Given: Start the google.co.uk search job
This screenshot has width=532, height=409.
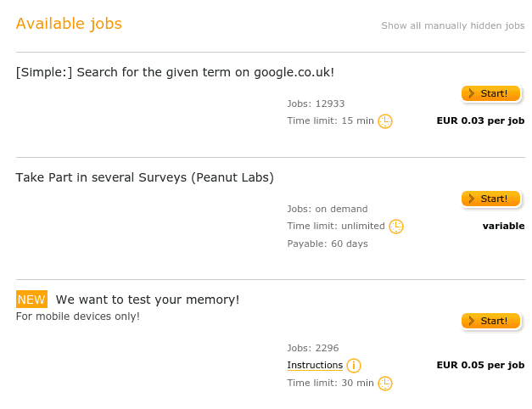Looking at the screenshot, I should click(x=491, y=93).
